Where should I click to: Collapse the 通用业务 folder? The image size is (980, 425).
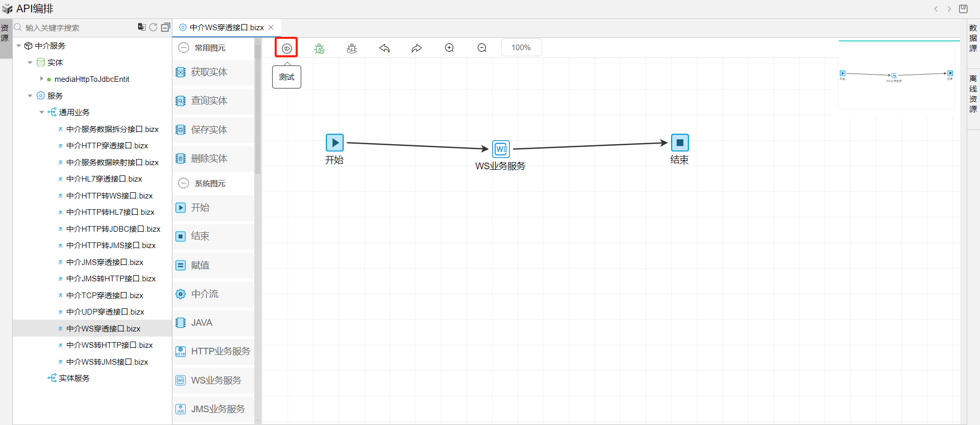tap(42, 113)
